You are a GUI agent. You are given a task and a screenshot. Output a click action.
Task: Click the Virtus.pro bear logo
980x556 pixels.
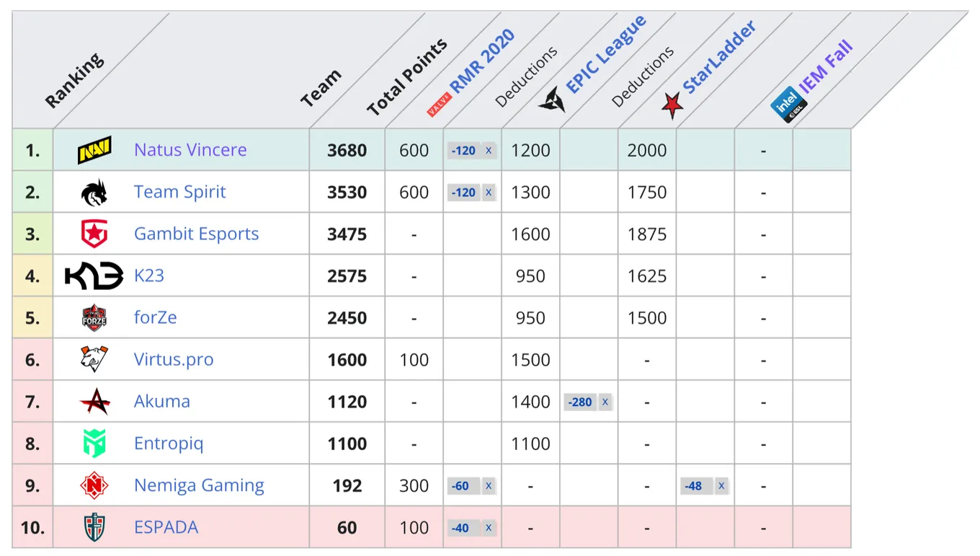(x=94, y=359)
